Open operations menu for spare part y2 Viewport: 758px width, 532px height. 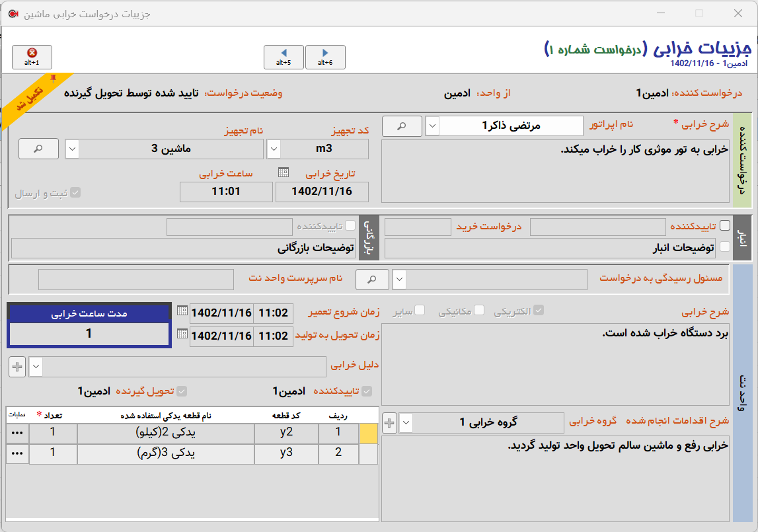(x=17, y=433)
